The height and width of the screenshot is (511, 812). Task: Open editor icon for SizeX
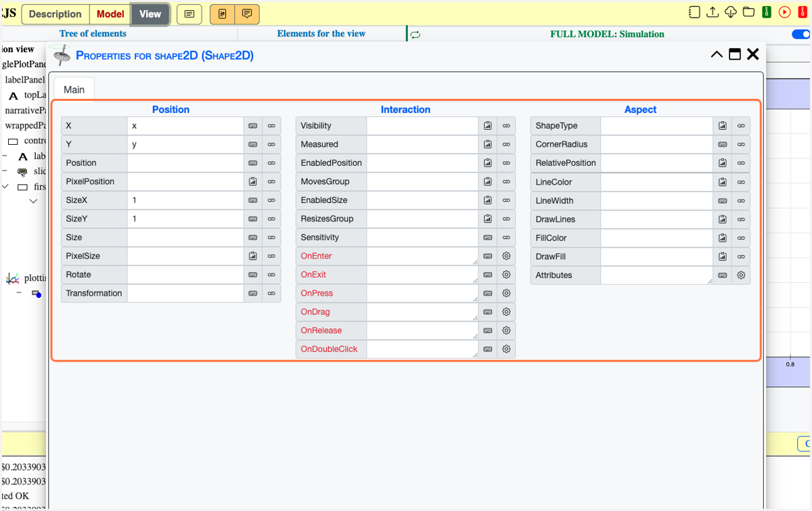253,200
